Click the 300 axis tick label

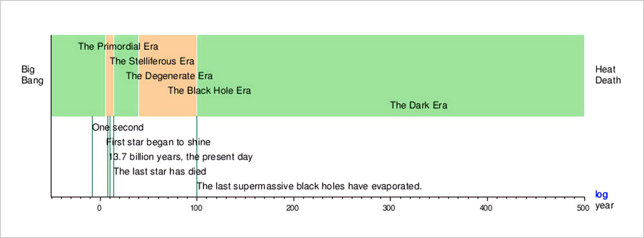(390, 208)
